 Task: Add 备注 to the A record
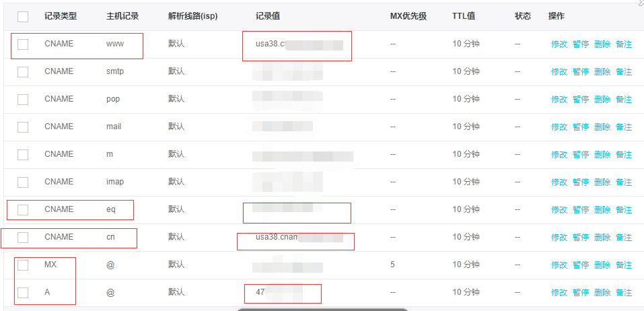[624, 293]
